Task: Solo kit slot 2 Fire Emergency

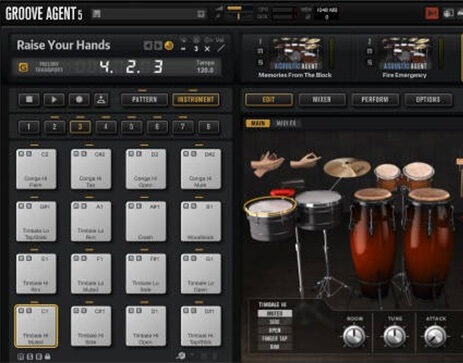Action: tap(369, 62)
